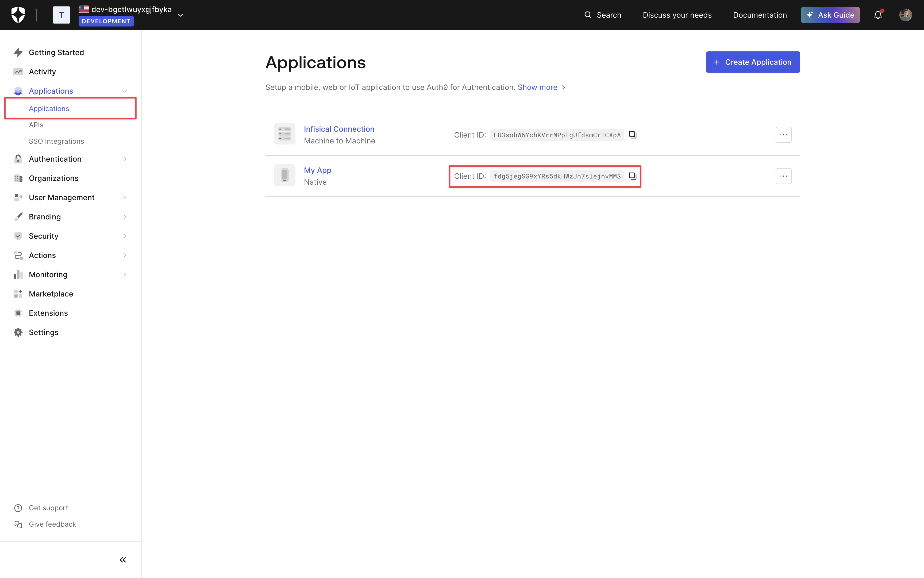Click the search magnifier icon

tap(588, 15)
